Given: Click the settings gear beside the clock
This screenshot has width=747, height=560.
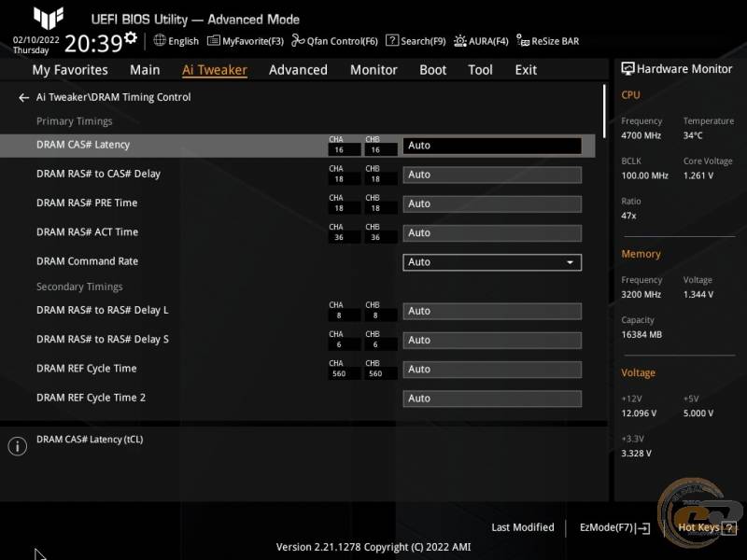Looking at the screenshot, I should point(131,38).
